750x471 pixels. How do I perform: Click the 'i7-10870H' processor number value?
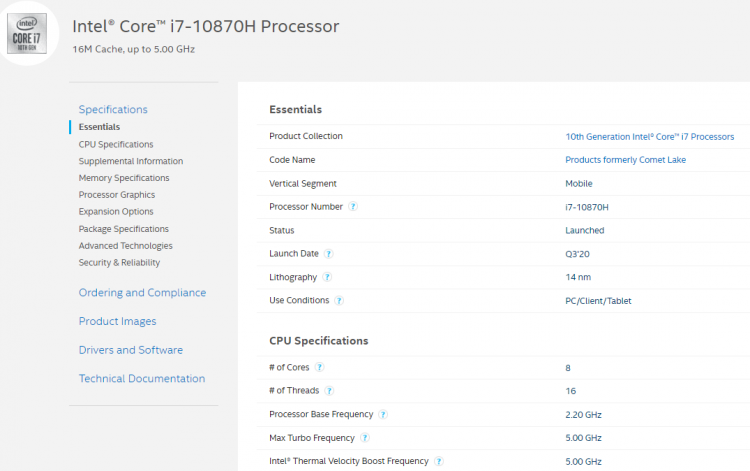pyautogui.click(x=587, y=207)
